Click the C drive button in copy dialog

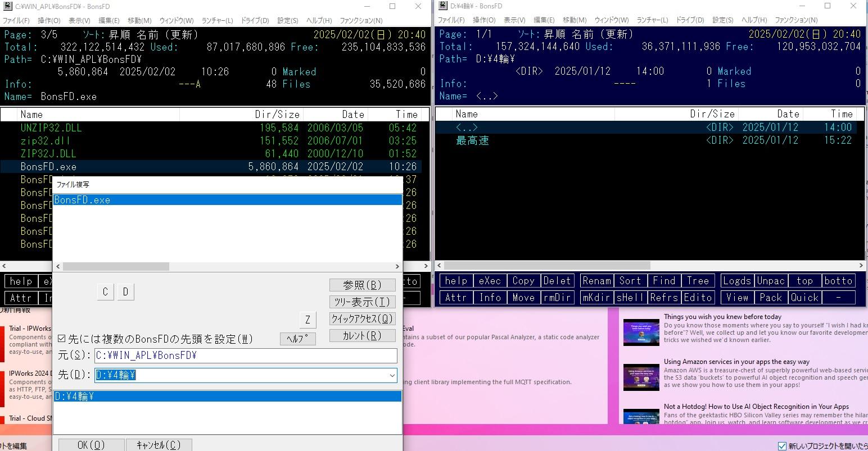coord(105,291)
